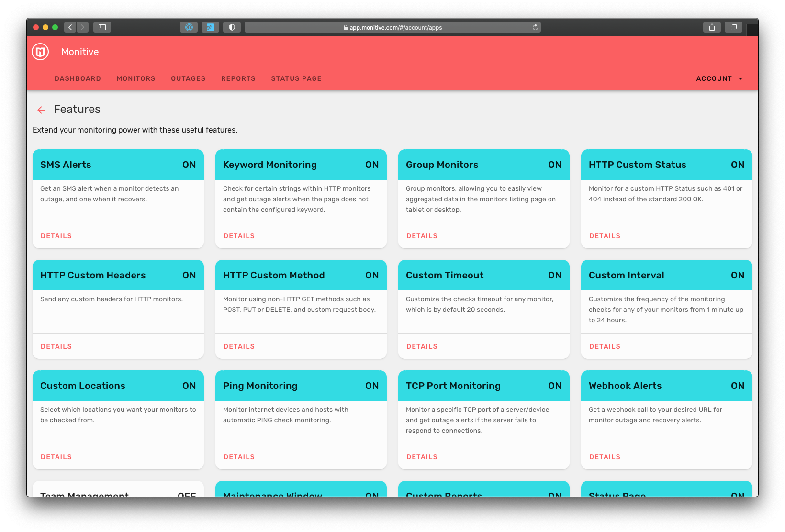Expand the Account dropdown menu

point(719,78)
